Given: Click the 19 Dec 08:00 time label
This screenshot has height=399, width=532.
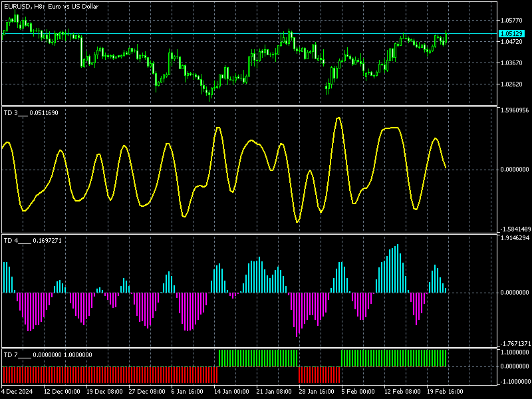Looking at the screenshot, I should (x=104, y=392).
